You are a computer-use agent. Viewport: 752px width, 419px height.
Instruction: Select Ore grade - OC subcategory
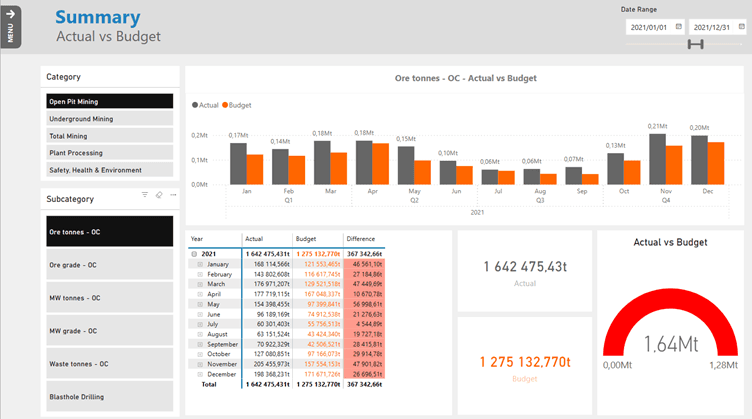point(110,265)
